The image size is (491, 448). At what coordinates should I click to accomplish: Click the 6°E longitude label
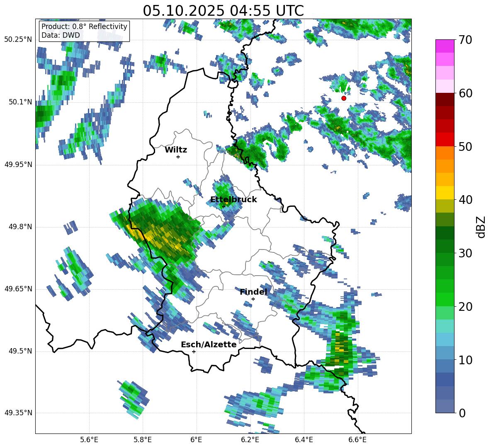tap(196, 440)
